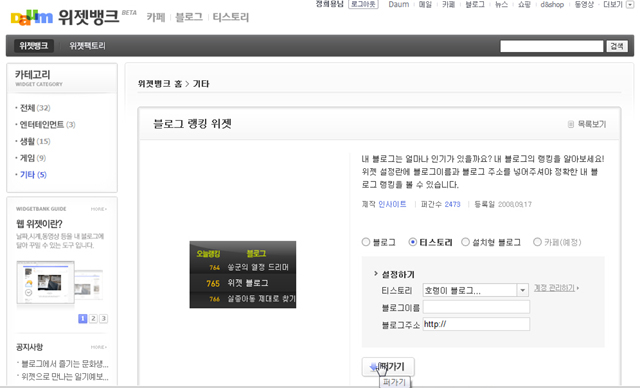Select the 카페(예정) radio button
640x388 pixels.
pyautogui.click(x=537, y=242)
